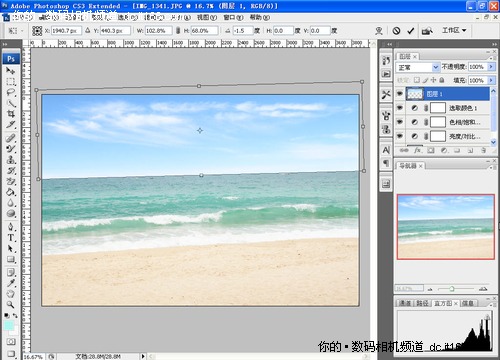Select the Healing Brush tool
Viewport: 500px width, 360px height.
11,138
